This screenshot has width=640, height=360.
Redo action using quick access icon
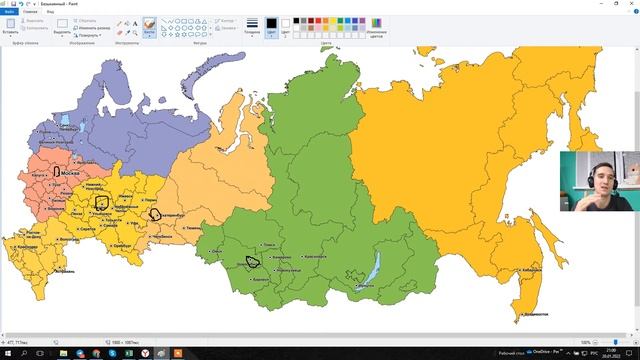[x=28, y=4]
